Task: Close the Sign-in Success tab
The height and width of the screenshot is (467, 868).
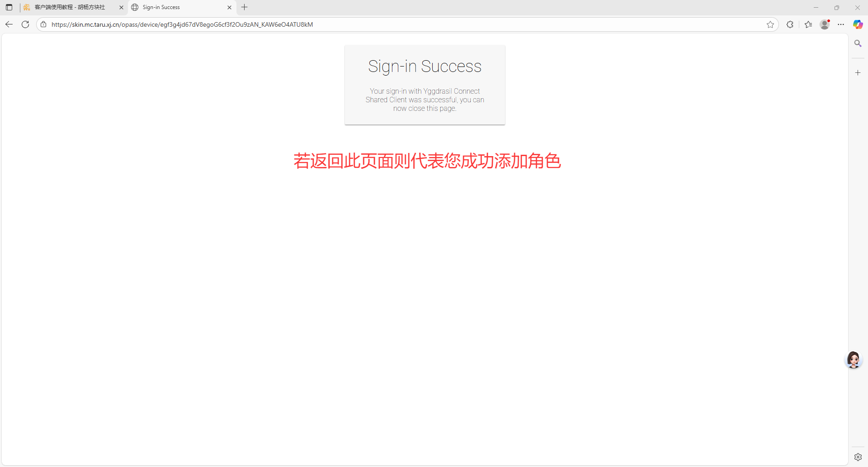Action: pos(229,7)
